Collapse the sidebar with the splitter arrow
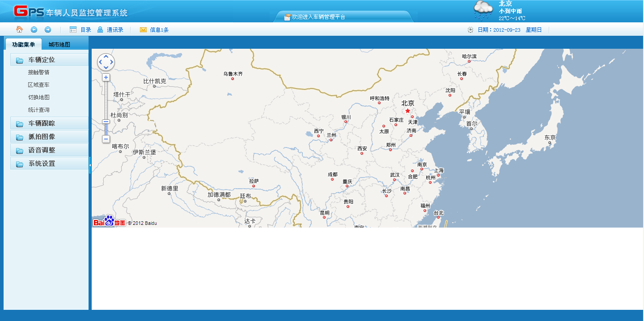The height and width of the screenshot is (321, 644). click(90, 165)
